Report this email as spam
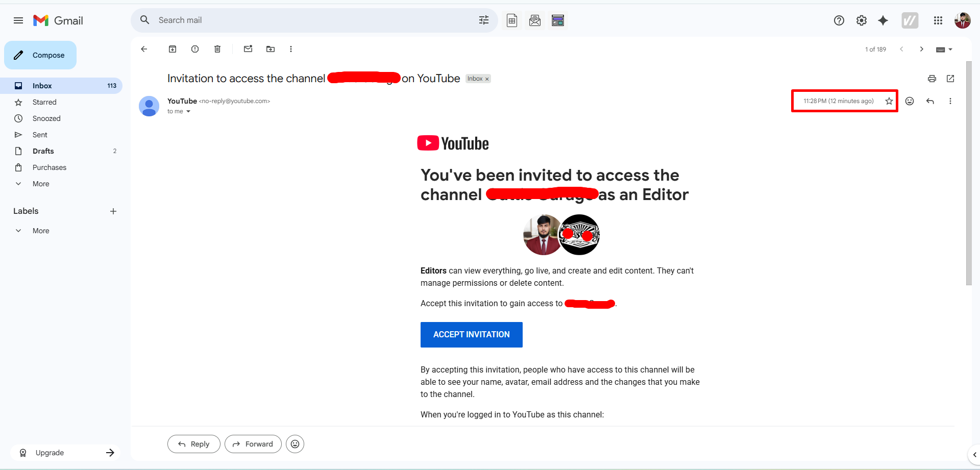Viewport: 980px width, 470px height. [x=195, y=49]
